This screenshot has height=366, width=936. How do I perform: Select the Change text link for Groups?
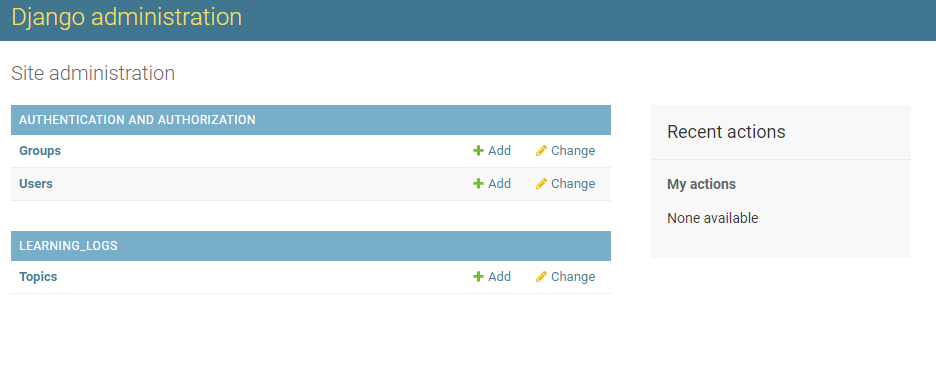(x=573, y=151)
